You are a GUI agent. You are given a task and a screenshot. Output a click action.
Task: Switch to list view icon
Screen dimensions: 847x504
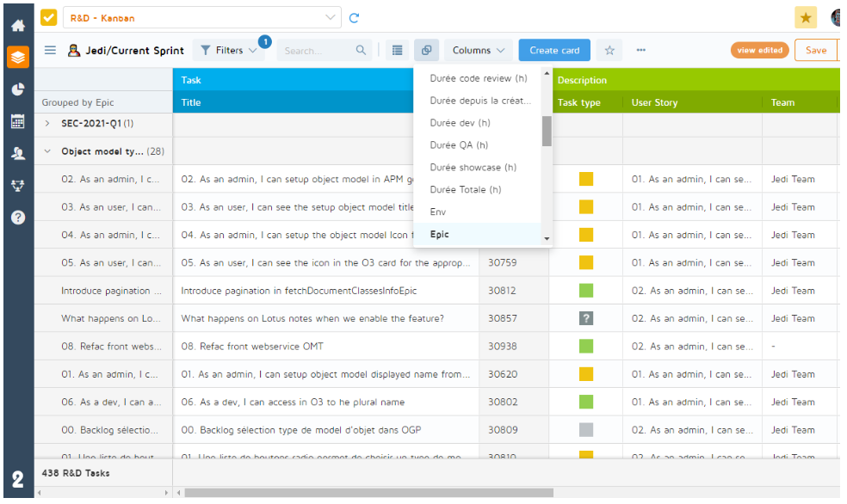tap(397, 51)
